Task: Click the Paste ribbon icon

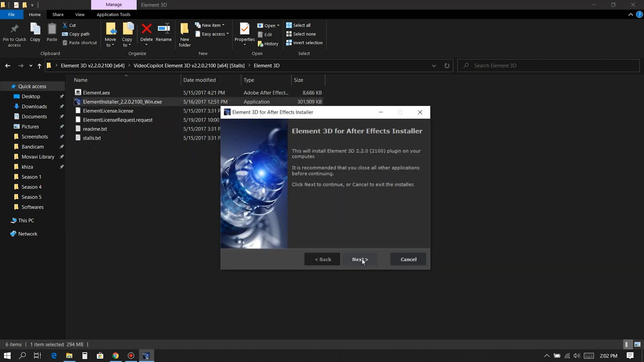Action: [52, 29]
